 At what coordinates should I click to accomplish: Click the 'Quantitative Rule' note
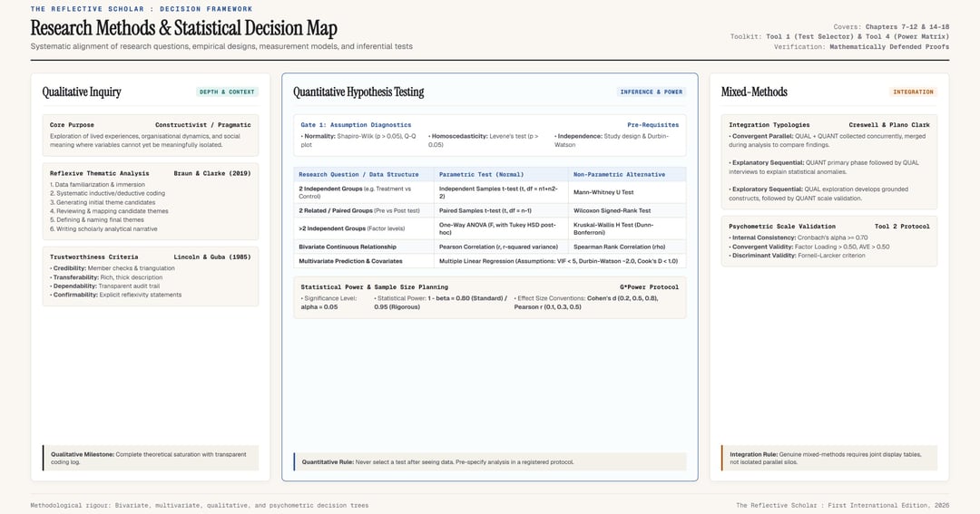[x=490, y=462]
